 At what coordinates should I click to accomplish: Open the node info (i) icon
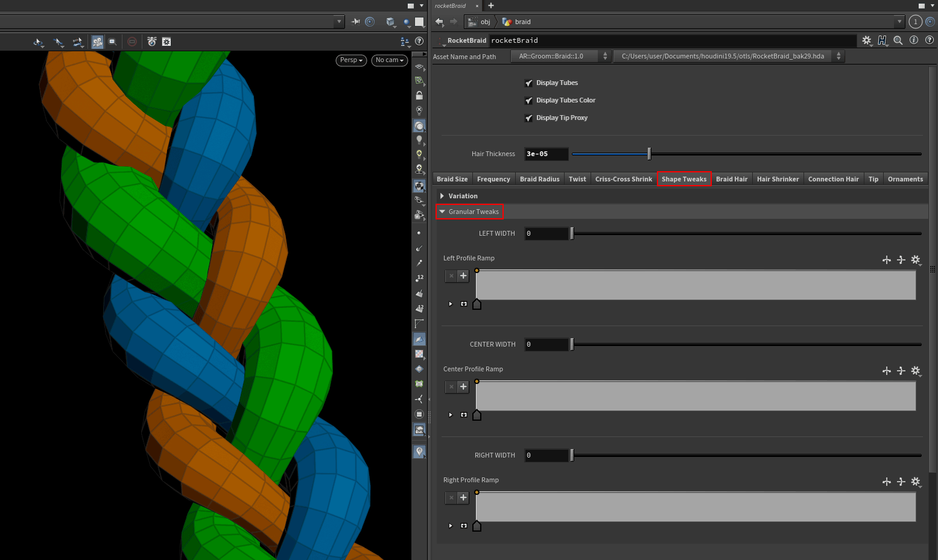pyautogui.click(x=914, y=40)
